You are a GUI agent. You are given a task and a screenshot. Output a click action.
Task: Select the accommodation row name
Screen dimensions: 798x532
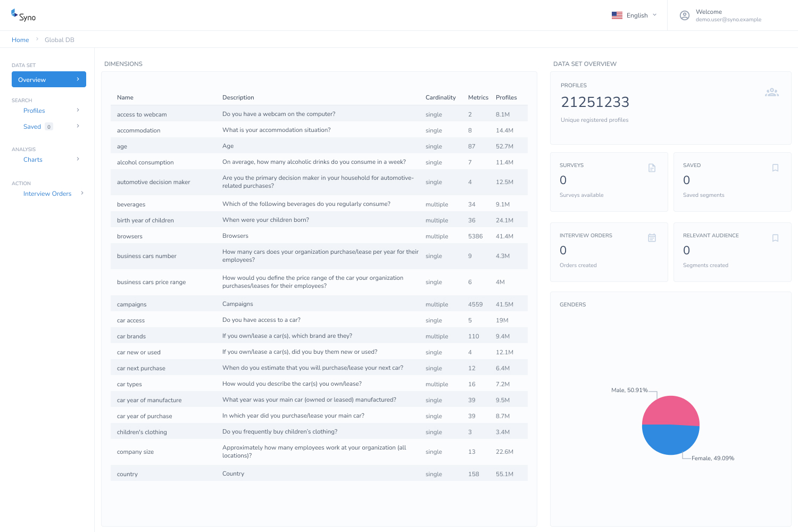coord(139,130)
